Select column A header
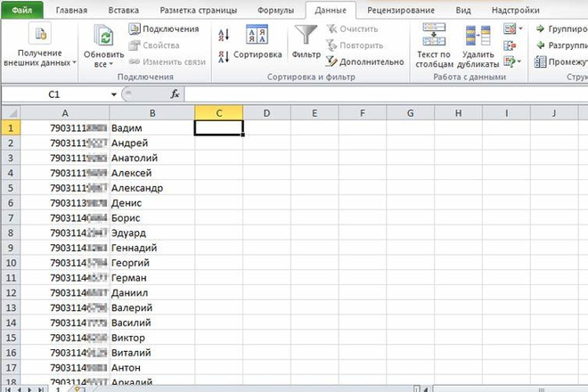Viewport: 588px width, 392px height. pyautogui.click(x=65, y=113)
